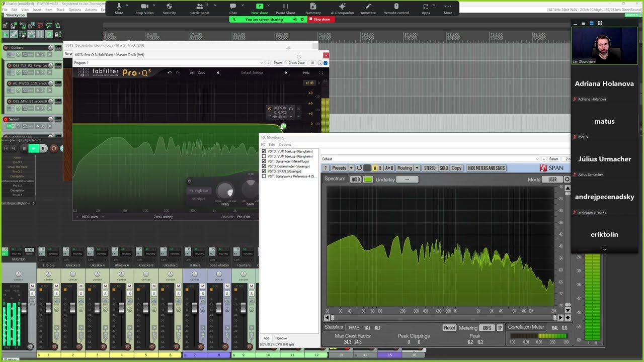Image resolution: width=644 pixels, height=362 pixels.
Task: Click the Pro-Q 3 FREQ knob
Action: click(225, 191)
